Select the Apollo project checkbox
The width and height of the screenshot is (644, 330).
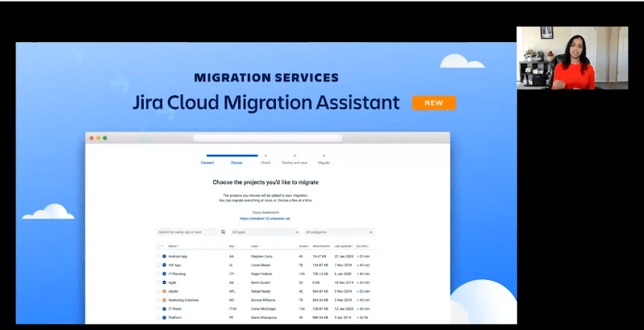pyautogui.click(x=158, y=291)
